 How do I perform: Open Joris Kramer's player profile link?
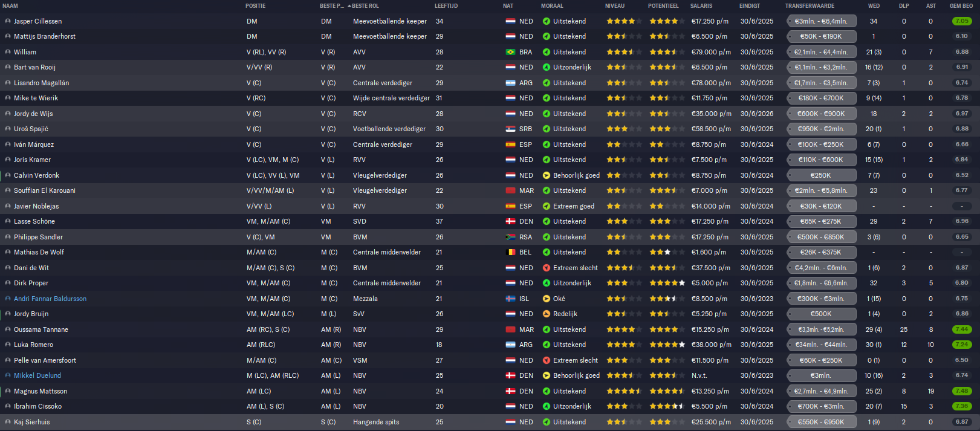tap(33, 160)
